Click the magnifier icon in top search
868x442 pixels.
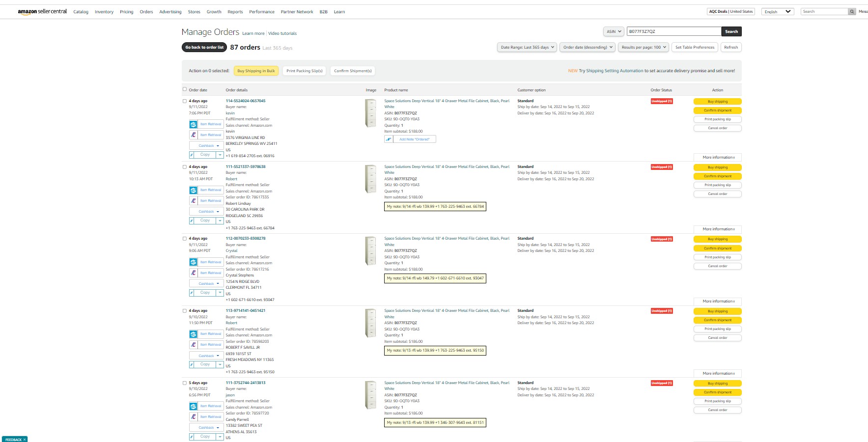click(x=852, y=11)
